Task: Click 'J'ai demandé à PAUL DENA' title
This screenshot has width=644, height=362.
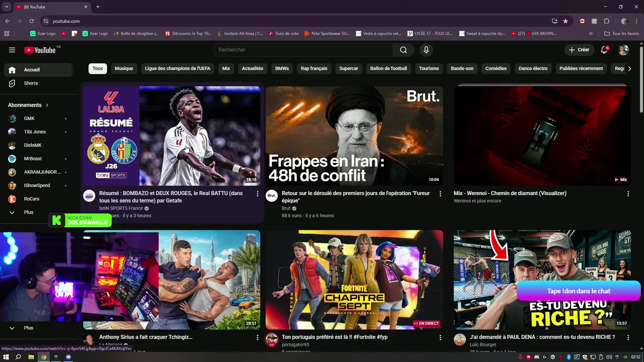Action: (x=542, y=337)
